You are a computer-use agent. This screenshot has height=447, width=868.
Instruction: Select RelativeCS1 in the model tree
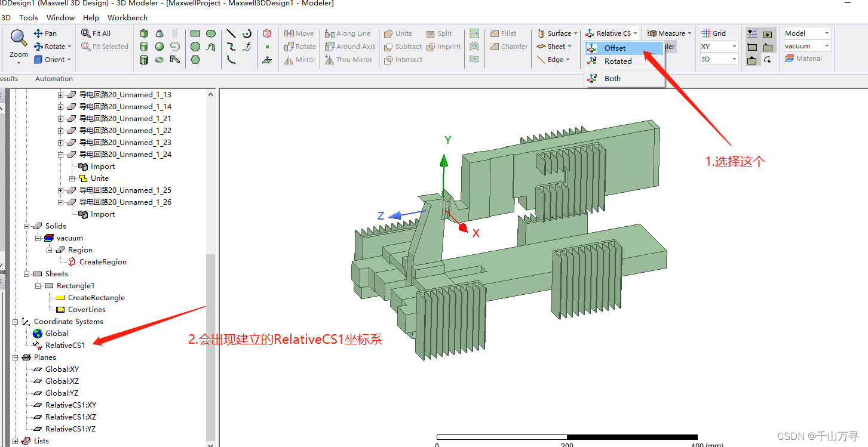(x=66, y=345)
